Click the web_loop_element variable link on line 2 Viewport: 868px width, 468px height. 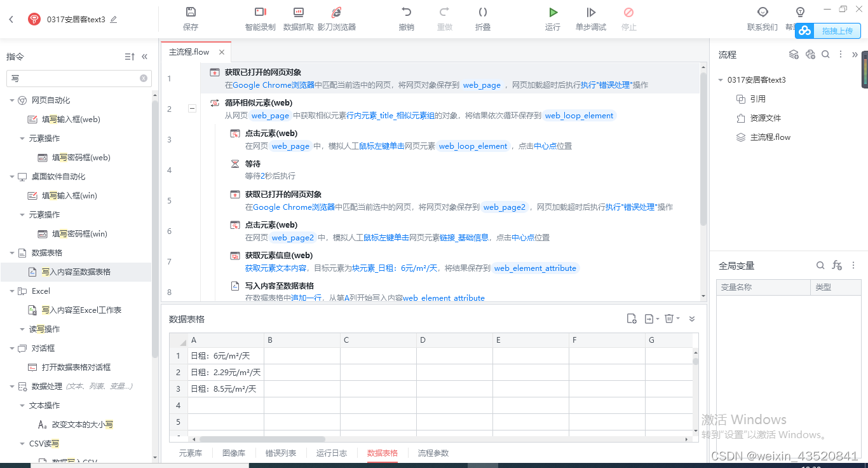(580, 116)
